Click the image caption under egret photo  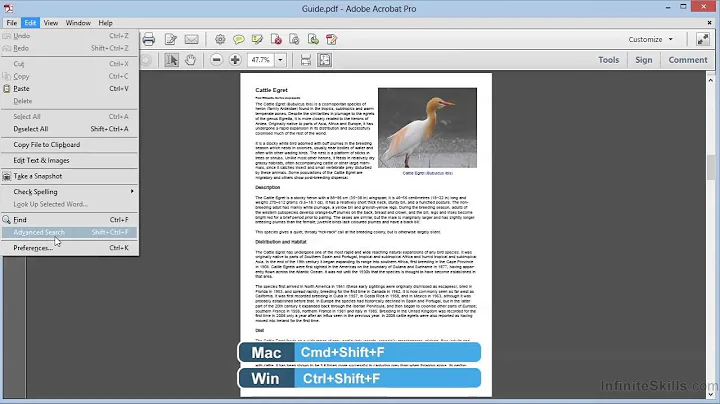[x=428, y=173]
